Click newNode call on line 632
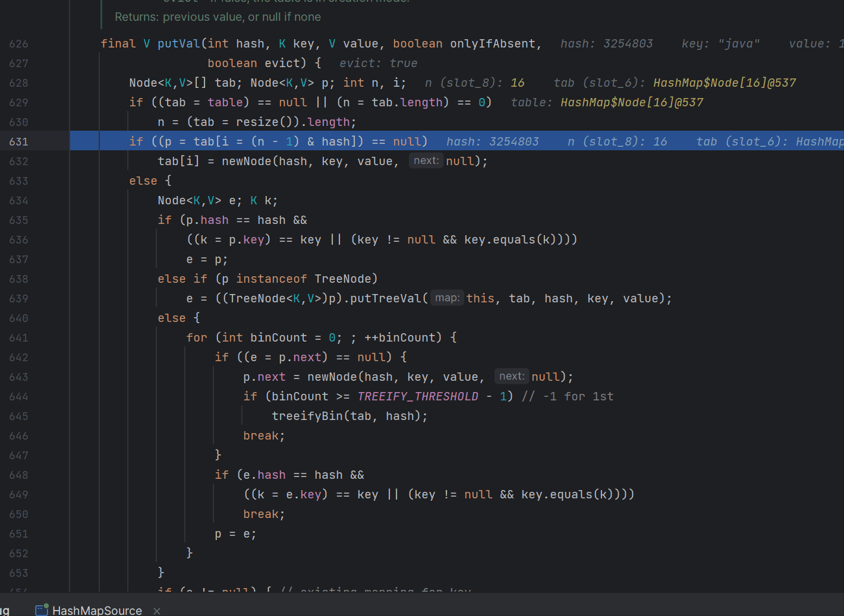 (247, 161)
